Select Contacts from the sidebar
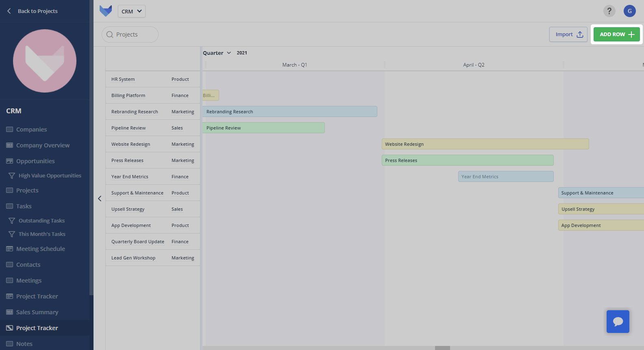Viewport: 644px width, 350px height. point(28,265)
